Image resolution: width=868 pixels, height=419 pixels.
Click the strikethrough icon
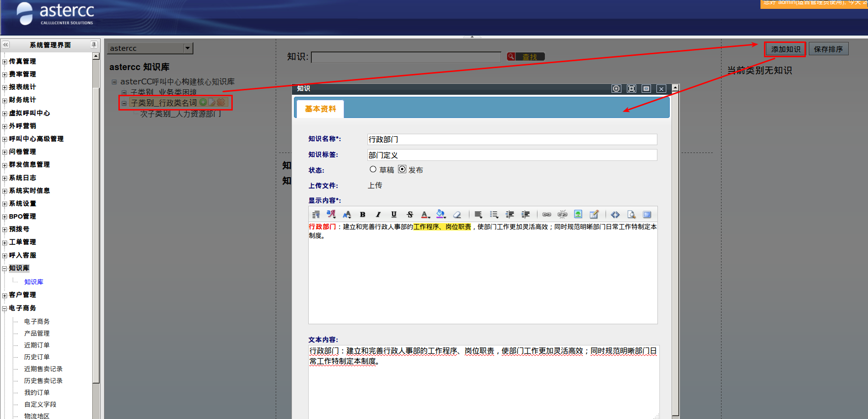409,215
